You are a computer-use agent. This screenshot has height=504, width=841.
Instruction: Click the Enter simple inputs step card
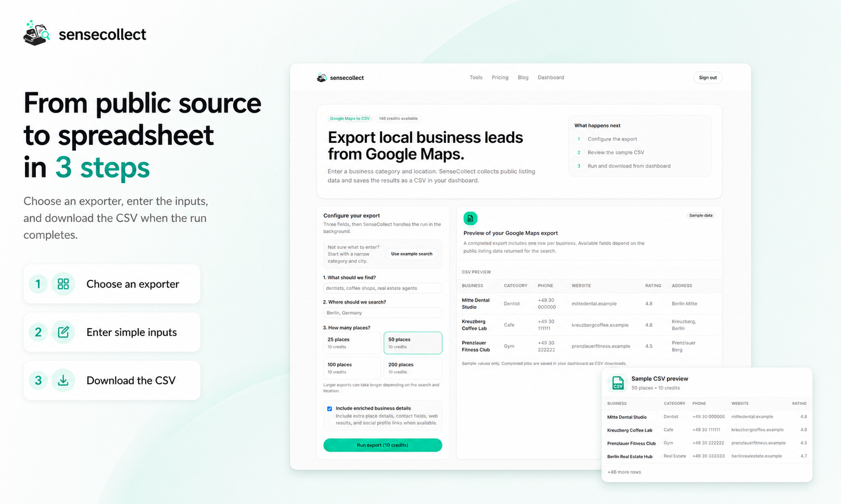point(112,332)
